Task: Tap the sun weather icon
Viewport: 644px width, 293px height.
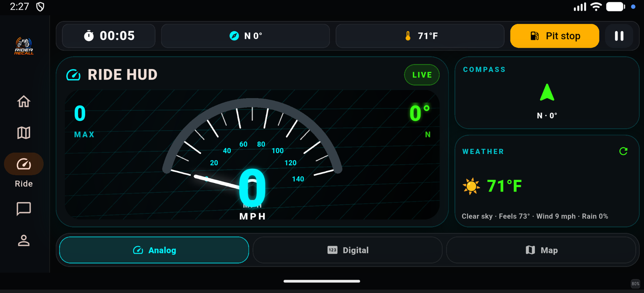Action: point(471,186)
